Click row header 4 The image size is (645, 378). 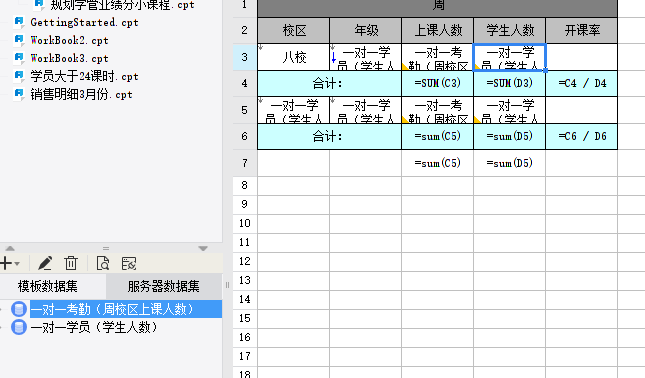click(x=245, y=83)
